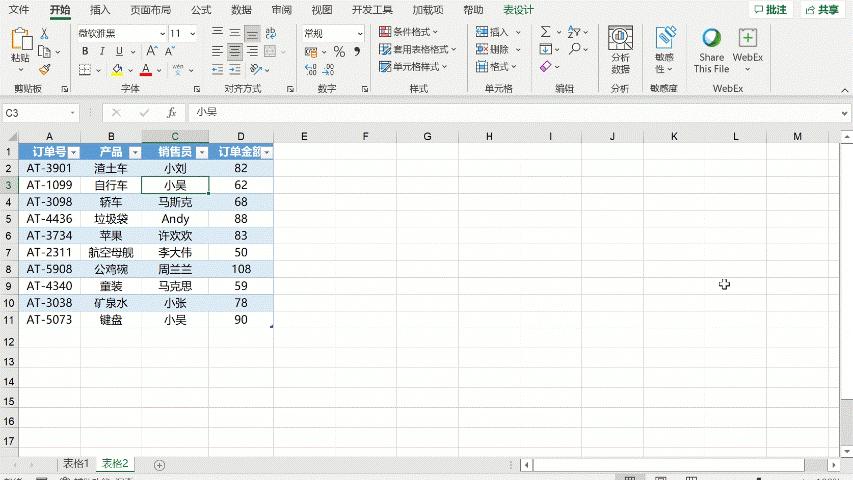Click the Fill down icon

(x=545, y=49)
